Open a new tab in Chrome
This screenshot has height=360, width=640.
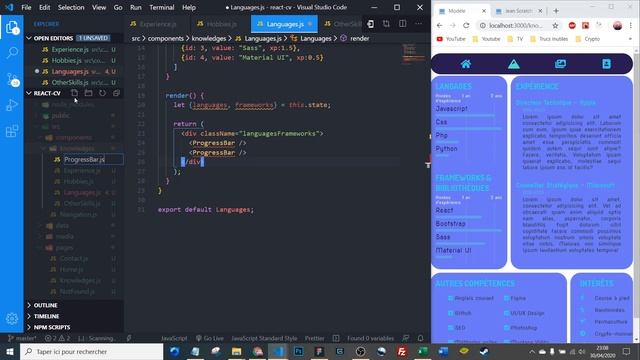[556, 11]
